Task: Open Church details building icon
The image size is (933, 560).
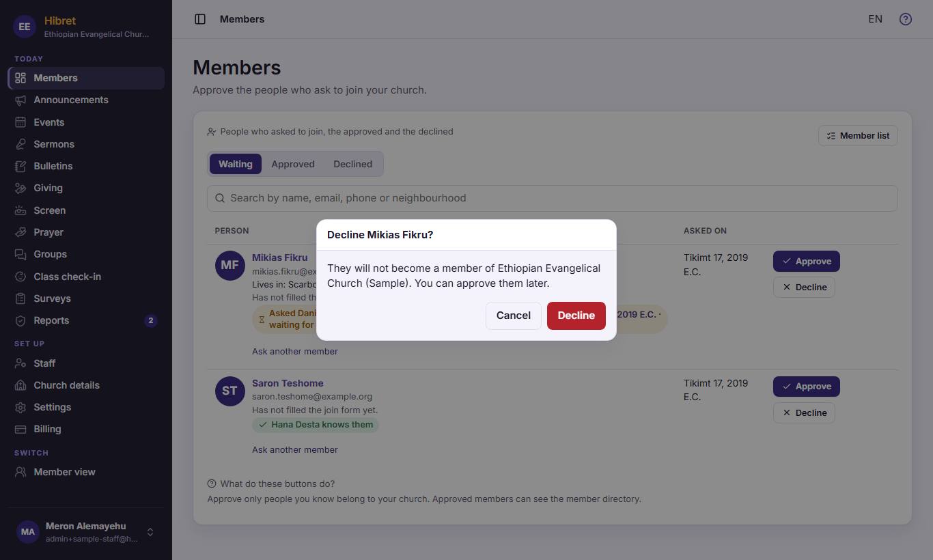Action: click(20, 385)
